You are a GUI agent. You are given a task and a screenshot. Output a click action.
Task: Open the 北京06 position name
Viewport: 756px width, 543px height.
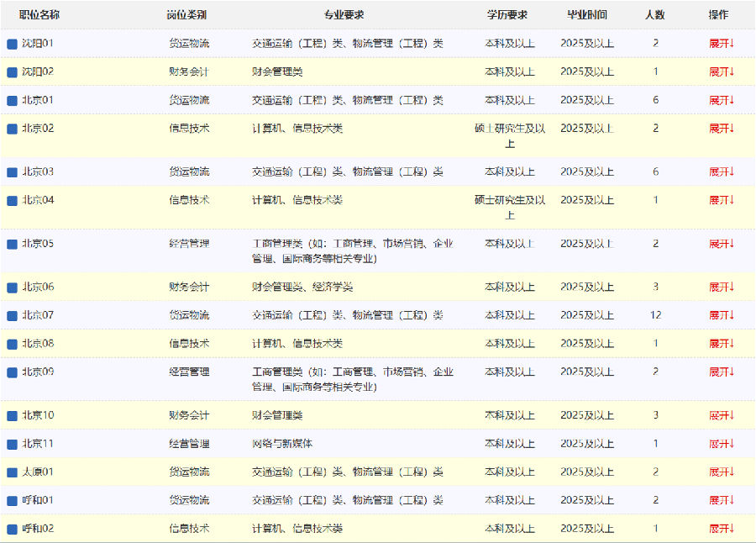pyautogui.click(x=38, y=287)
